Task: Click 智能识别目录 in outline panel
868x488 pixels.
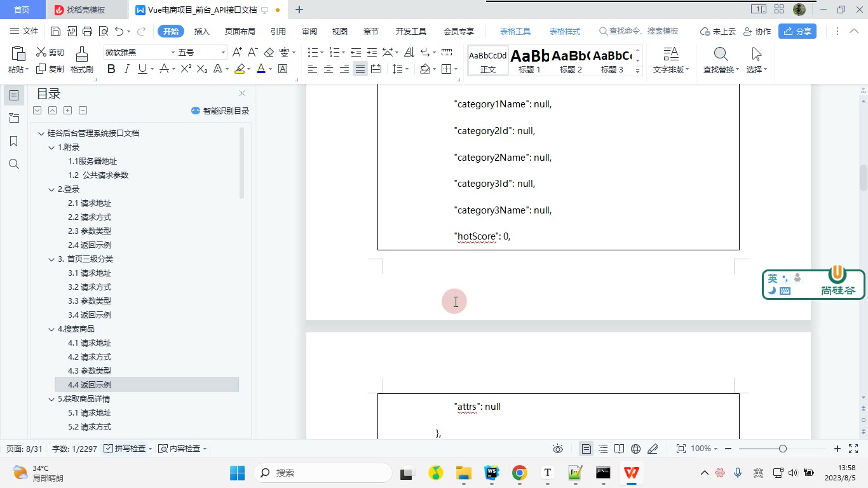Action: click(220, 111)
